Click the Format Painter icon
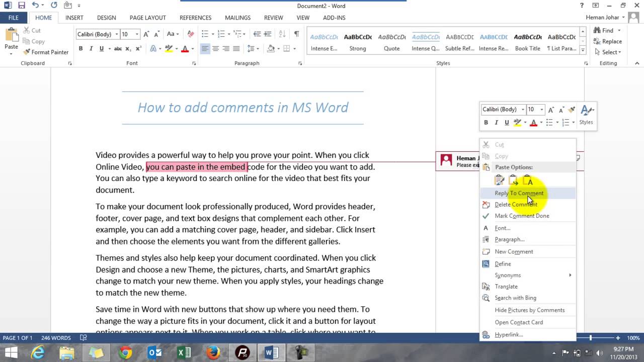Screen dimensions: 644x362 click(x=27, y=52)
